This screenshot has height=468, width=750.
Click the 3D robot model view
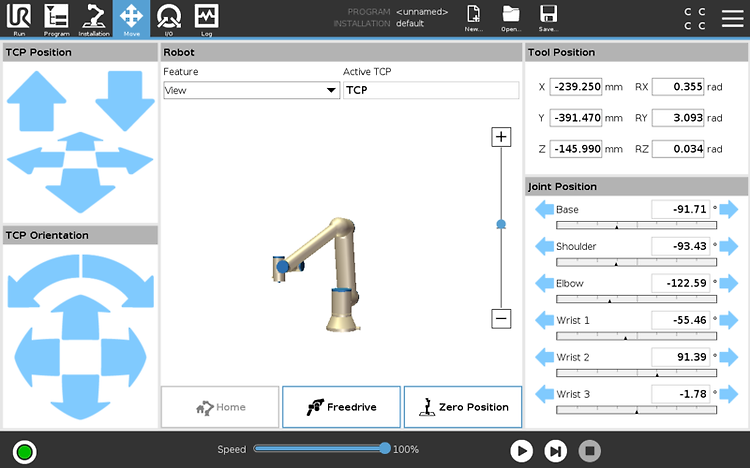tap(316, 274)
